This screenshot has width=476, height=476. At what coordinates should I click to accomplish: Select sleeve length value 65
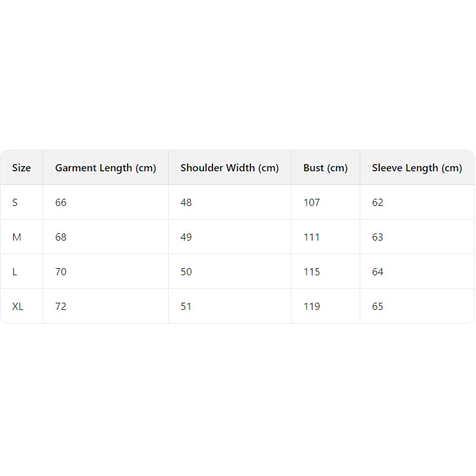click(x=378, y=307)
